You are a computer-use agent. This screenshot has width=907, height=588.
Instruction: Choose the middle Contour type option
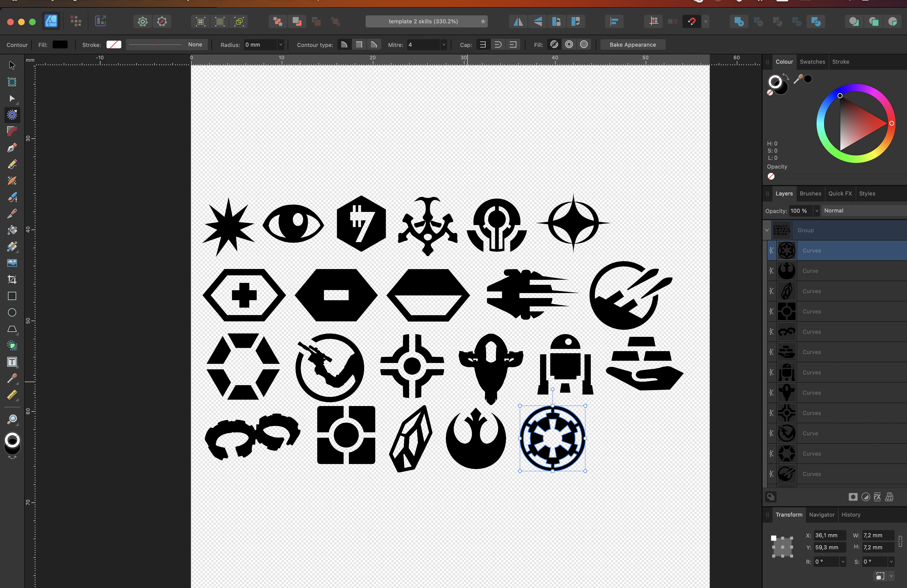(x=359, y=44)
